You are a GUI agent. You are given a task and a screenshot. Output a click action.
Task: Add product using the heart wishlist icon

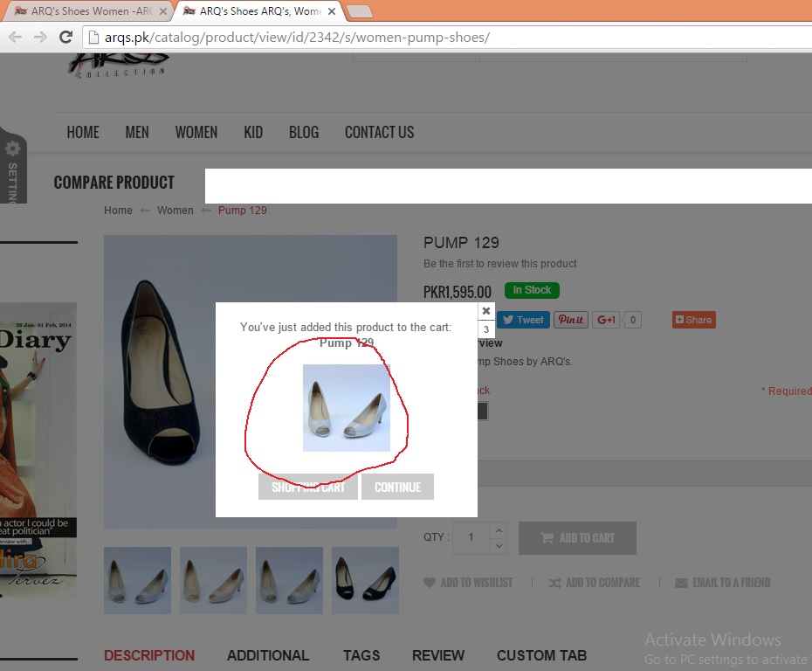pos(430,583)
